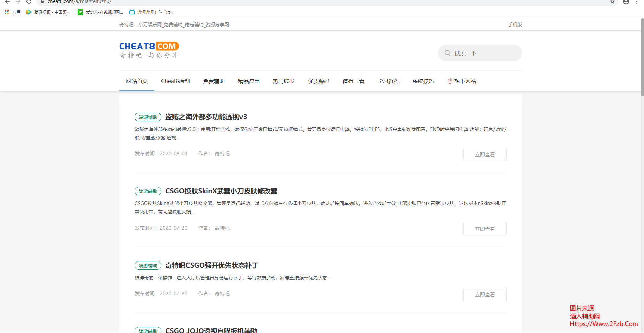Viewport: 644px width, 333px height.
Task: Open Chrome three-dot menu
Action: coord(637,2)
